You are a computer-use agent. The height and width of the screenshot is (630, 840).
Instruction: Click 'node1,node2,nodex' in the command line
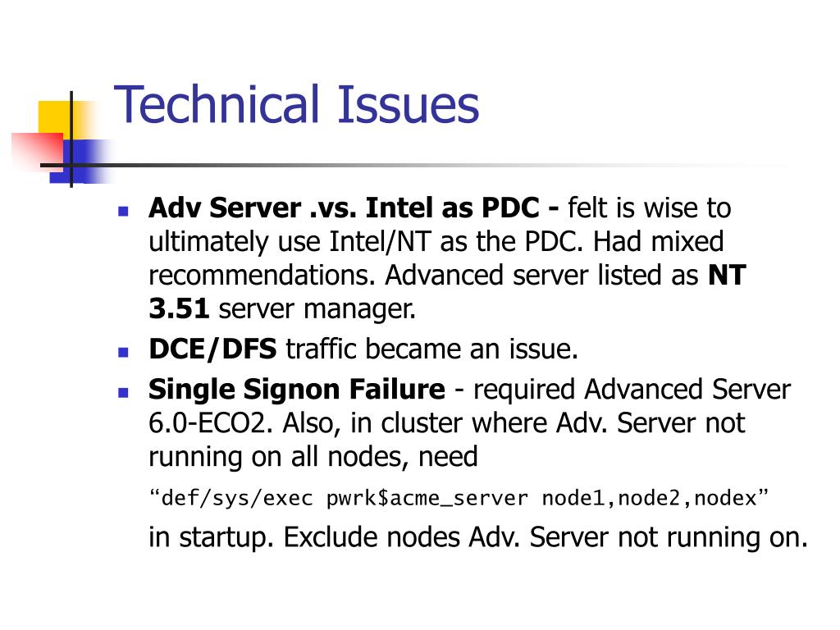tap(650, 498)
